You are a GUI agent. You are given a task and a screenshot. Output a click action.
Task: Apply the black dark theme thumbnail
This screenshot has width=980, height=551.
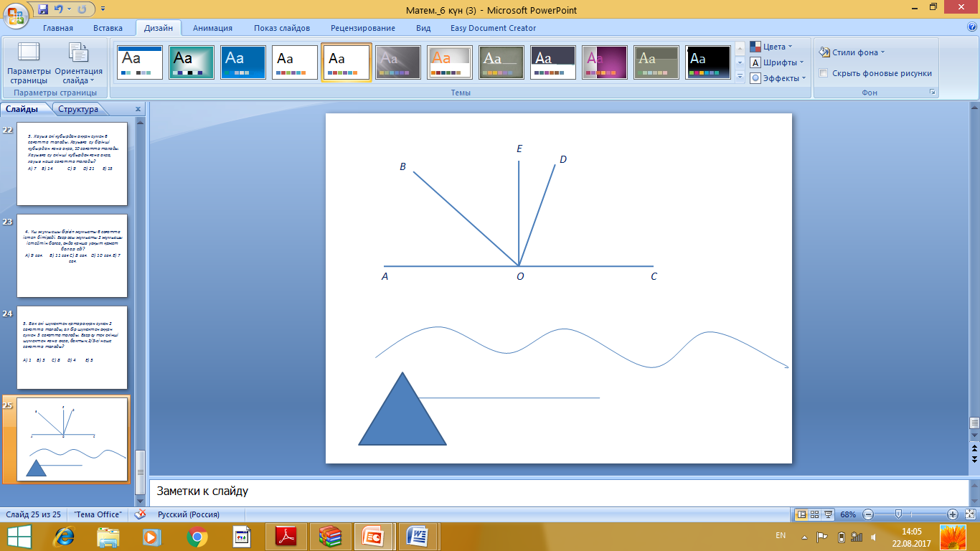tap(708, 63)
